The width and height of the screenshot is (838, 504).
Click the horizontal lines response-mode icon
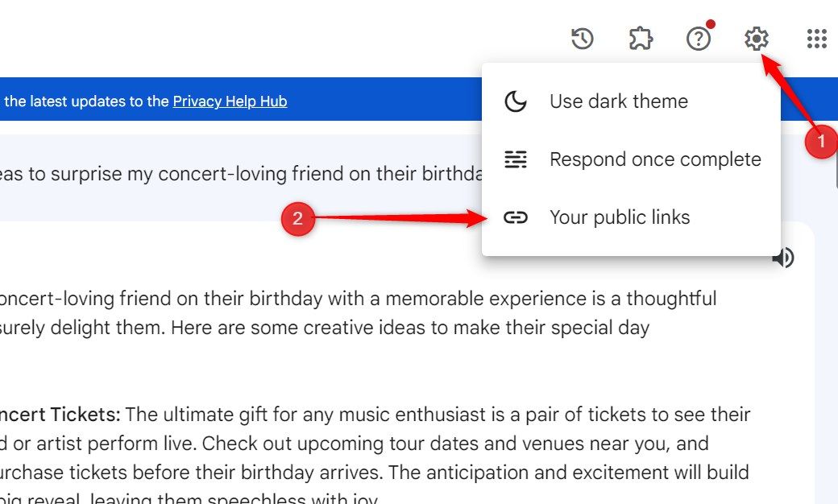(515, 159)
